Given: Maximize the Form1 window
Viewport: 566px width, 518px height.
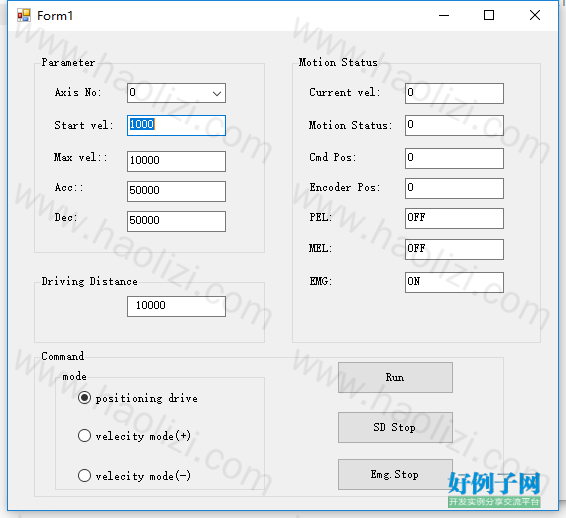Looking at the screenshot, I should point(489,16).
